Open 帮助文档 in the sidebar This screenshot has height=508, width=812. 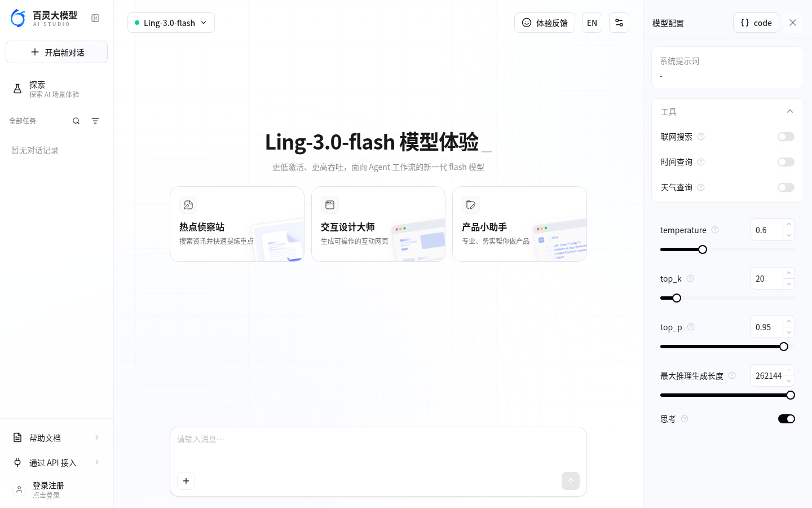[x=56, y=437]
